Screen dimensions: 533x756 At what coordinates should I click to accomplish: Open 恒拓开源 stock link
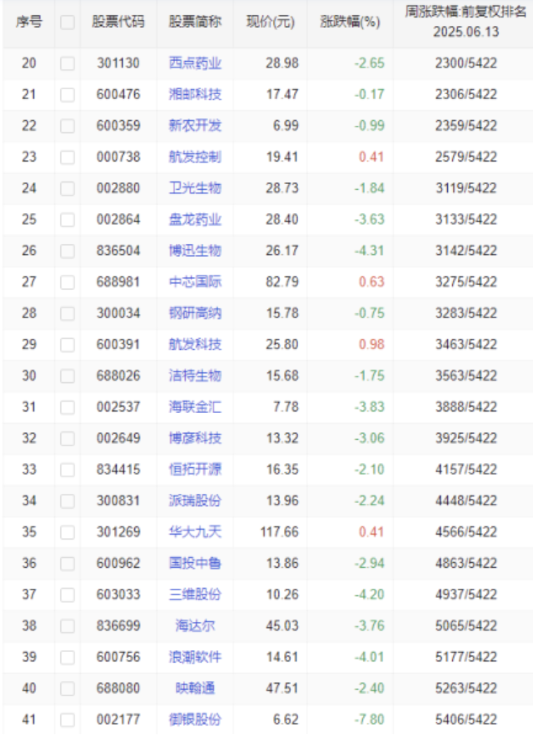coord(195,469)
